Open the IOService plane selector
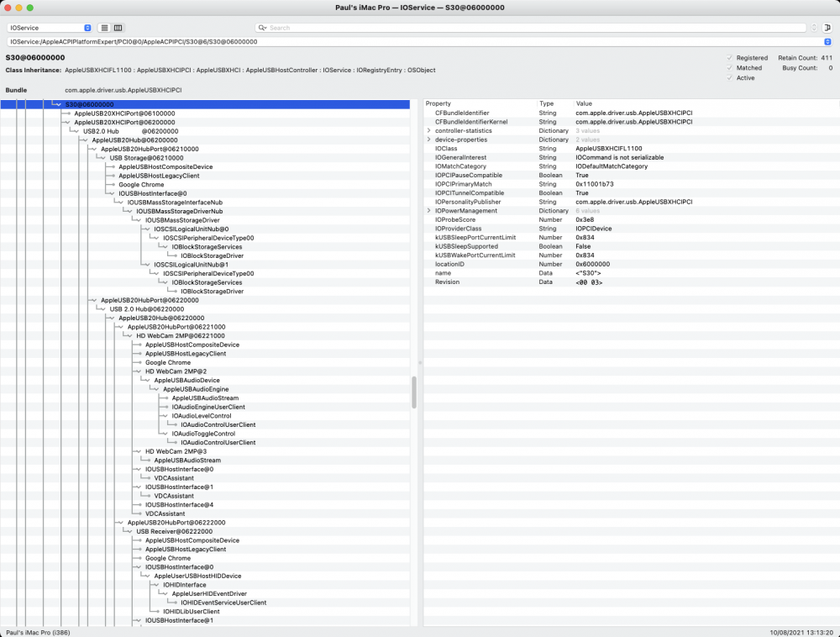The height and width of the screenshot is (637, 840). click(50, 28)
